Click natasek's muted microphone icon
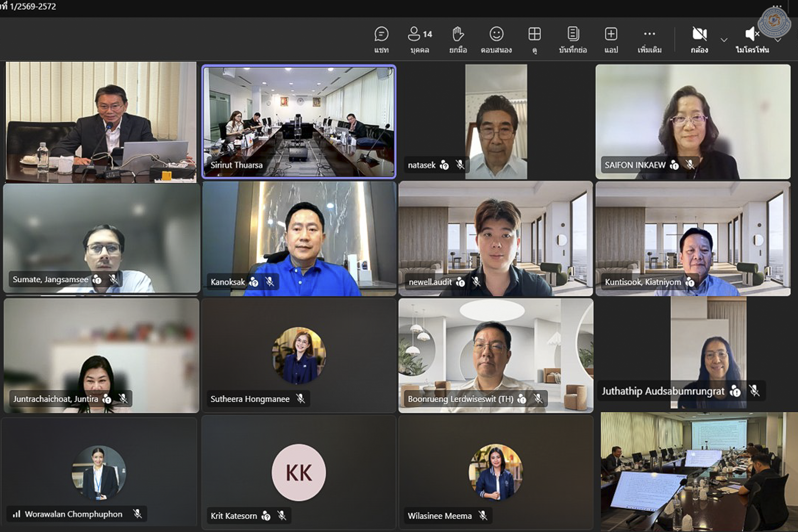 [x=460, y=165]
